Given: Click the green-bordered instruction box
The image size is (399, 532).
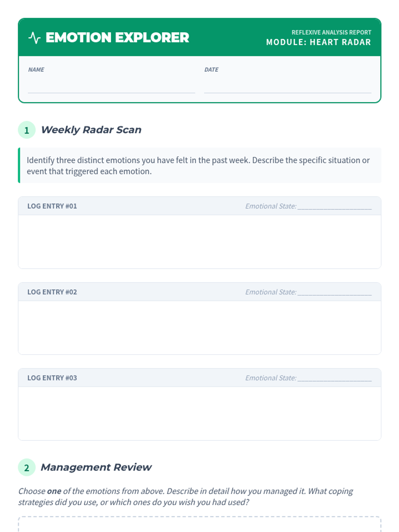Looking at the screenshot, I should tap(199, 165).
